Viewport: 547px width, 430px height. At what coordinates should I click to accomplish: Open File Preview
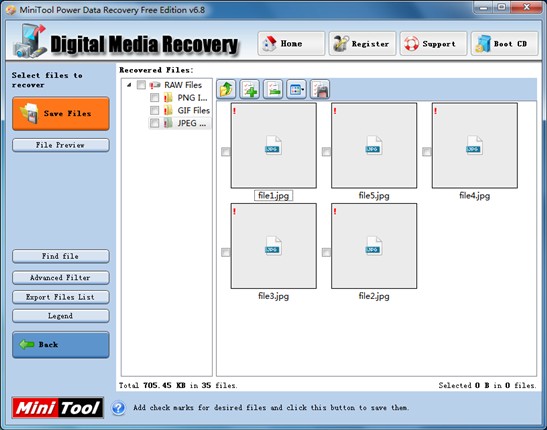click(61, 145)
